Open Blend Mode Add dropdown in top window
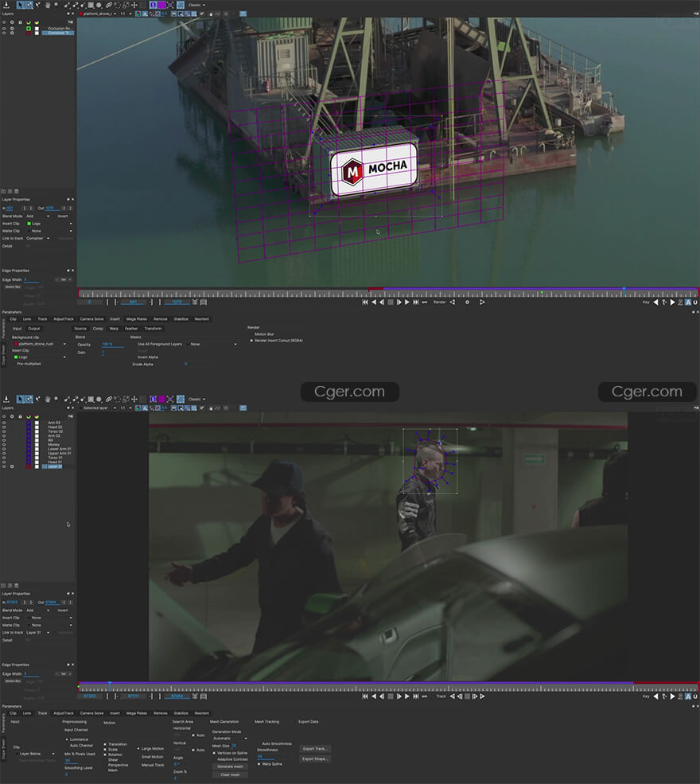 37,216
